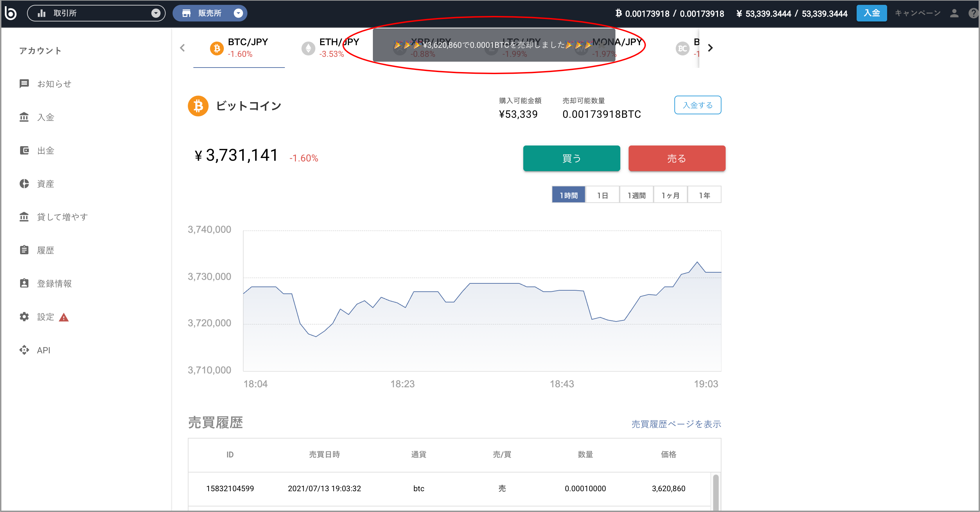Click the 売/買 column header
Viewport: 980px width, 512px height.
[502, 454]
